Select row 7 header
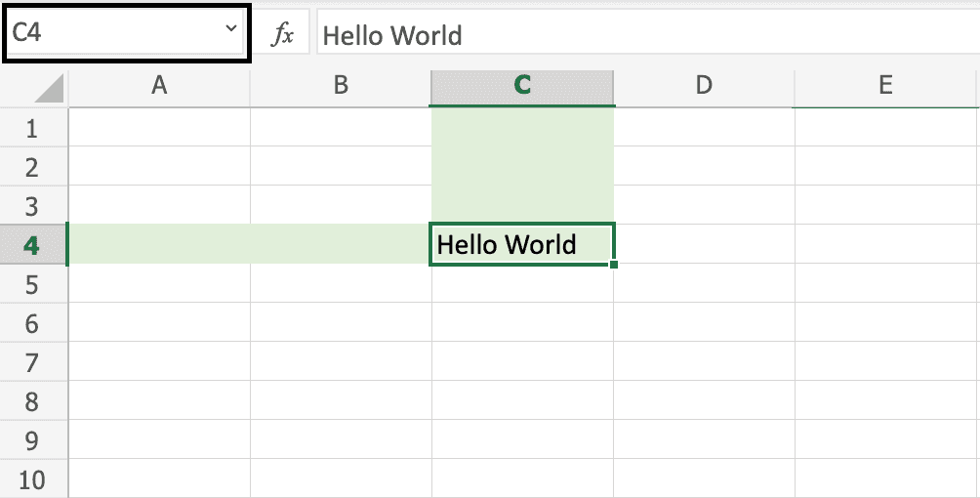This screenshot has width=980, height=498. [x=32, y=363]
